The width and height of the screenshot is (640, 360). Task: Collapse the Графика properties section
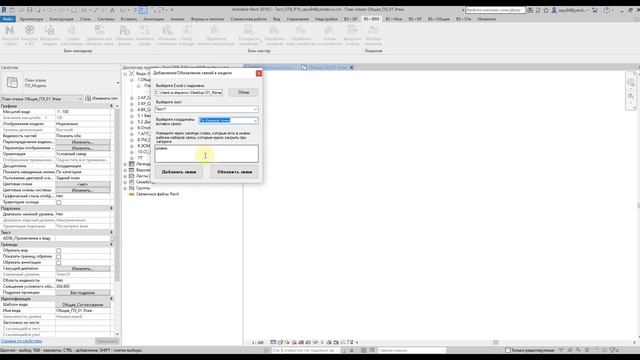click(111, 106)
